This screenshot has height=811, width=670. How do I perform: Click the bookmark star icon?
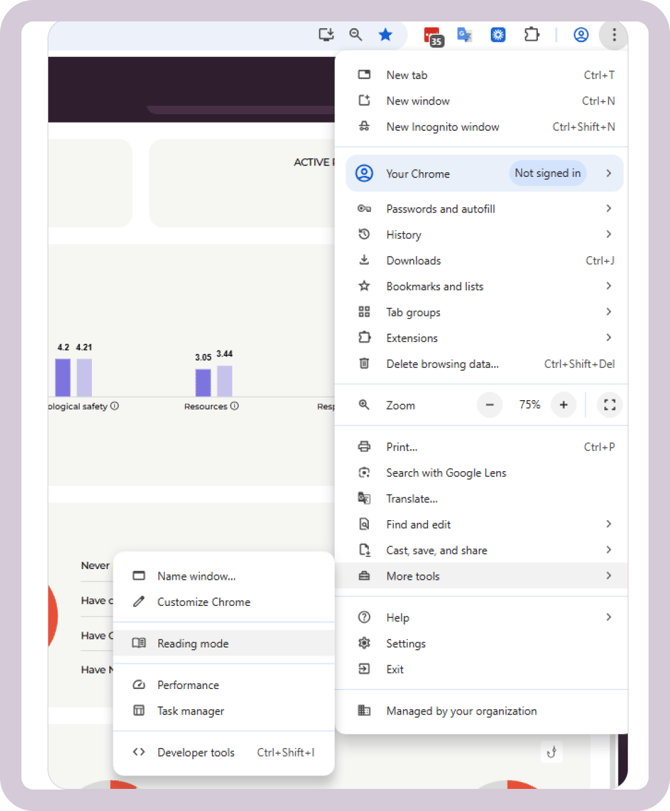coord(385,35)
